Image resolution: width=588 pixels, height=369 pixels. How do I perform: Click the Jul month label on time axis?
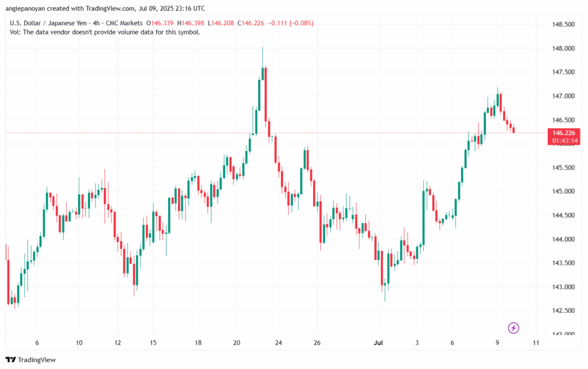tap(378, 343)
